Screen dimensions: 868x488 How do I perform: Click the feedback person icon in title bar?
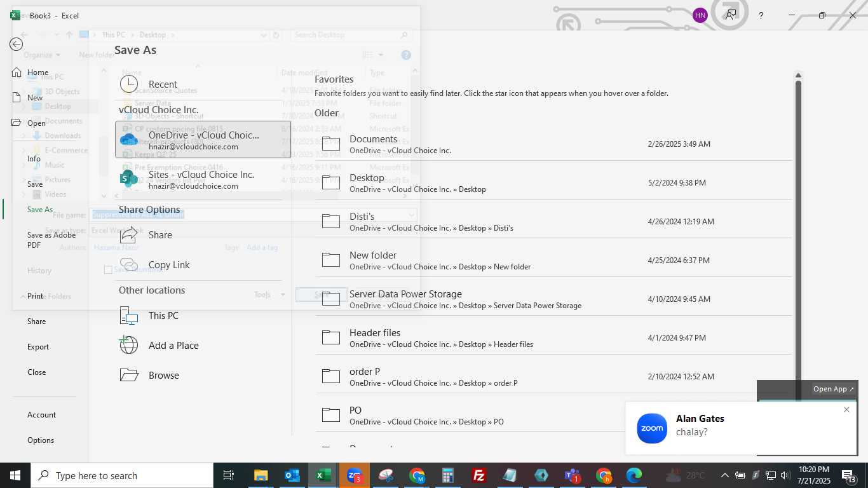click(731, 15)
